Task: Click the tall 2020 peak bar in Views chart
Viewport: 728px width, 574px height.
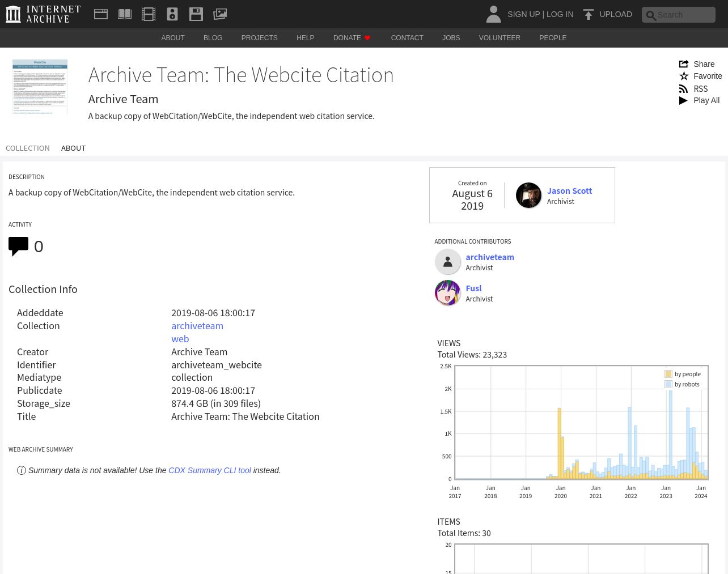Action: [559, 443]
